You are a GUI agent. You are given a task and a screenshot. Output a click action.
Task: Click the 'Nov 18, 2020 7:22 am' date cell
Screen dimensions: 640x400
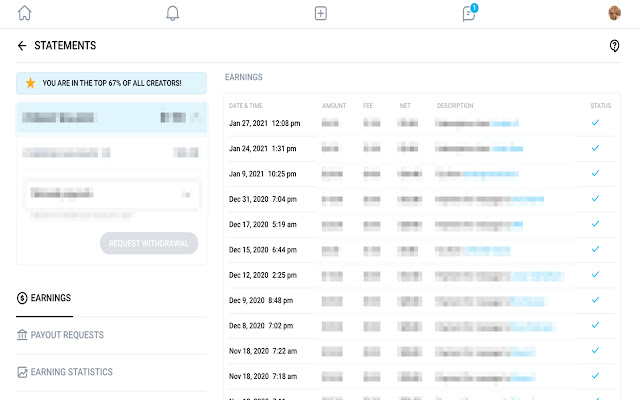coord(263,351)
